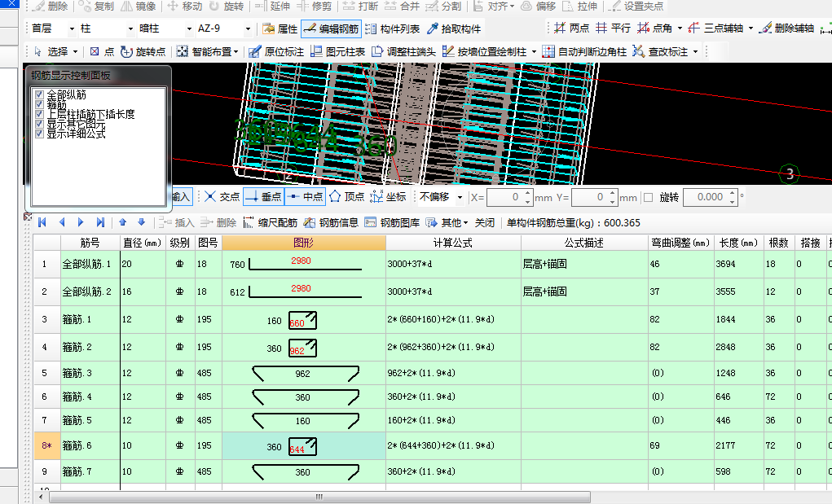Open 钢筋图库 (rebar library)

tap(393, 222)
